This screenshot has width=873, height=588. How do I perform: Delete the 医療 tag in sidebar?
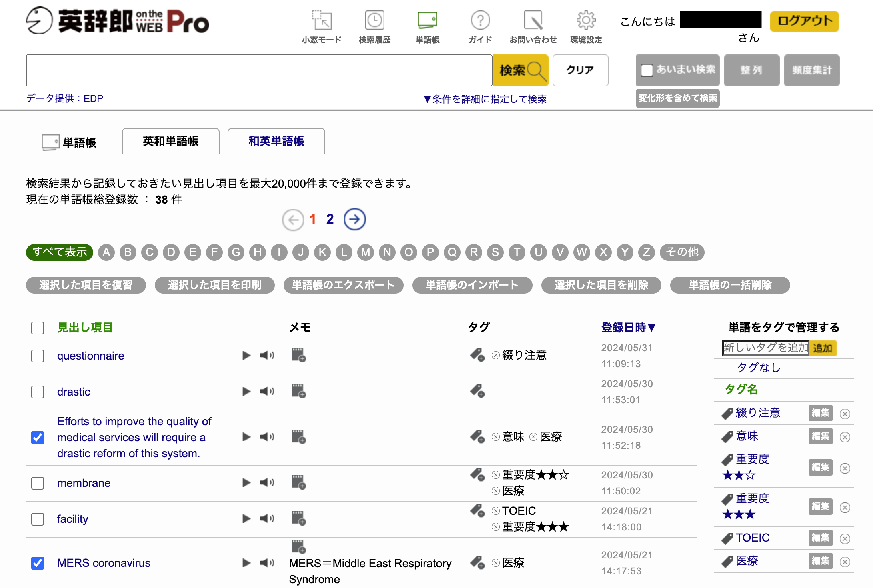(845, 562)
